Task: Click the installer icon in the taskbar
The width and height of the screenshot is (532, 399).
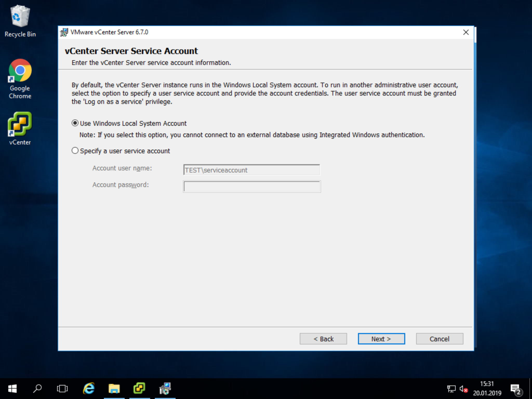Action: [x=165, y=389]
